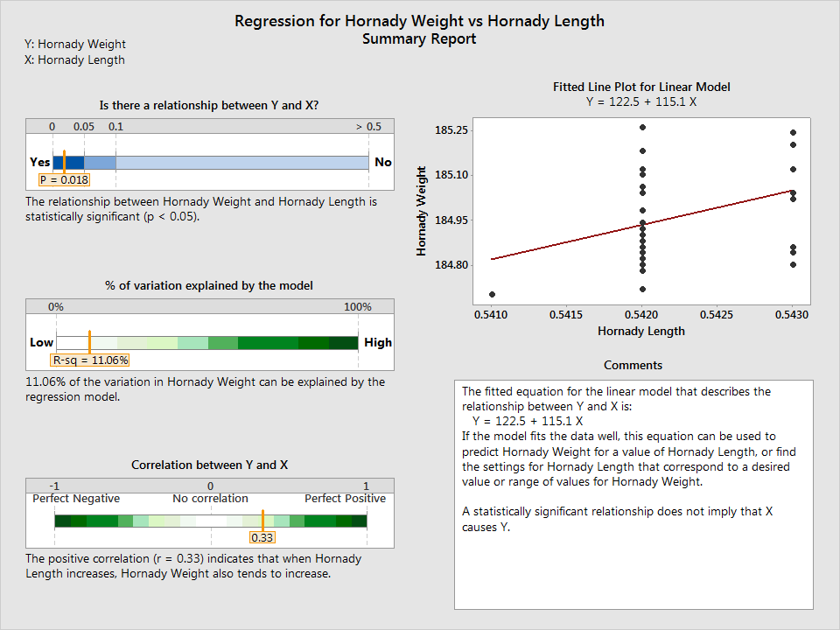Image resolution: width=840 pixels, height=630 pixels.
Task: Click the orange marker on the R-sq bar
Action: coord(89,342)
